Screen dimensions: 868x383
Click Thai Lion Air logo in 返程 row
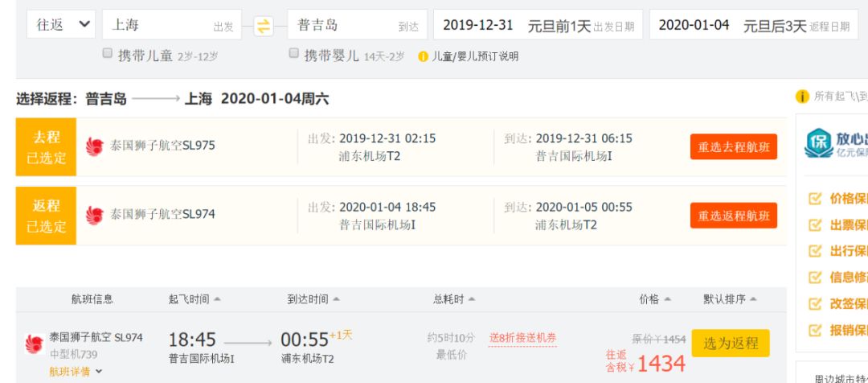pos(95,216)
